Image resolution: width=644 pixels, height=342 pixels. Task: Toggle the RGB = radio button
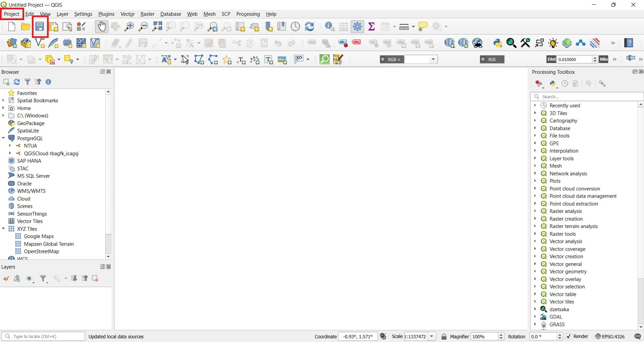(383, 59)
